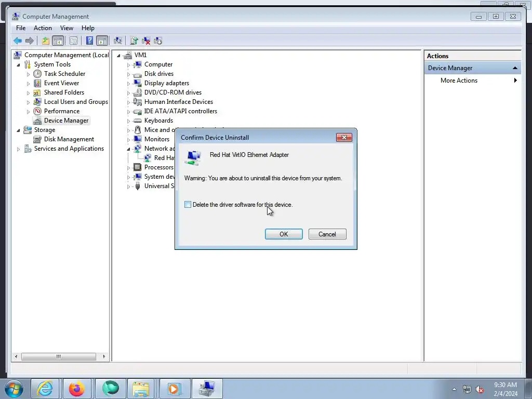This screenshot has width=532, height=399.
Task: Select the VM1 computer node
Action: click(140, 55)
